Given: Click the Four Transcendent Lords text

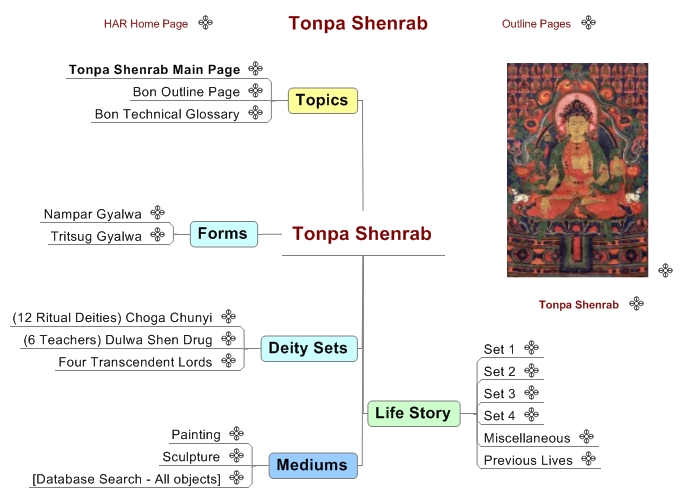Looking at the screenshot, I should coord(135,362).
